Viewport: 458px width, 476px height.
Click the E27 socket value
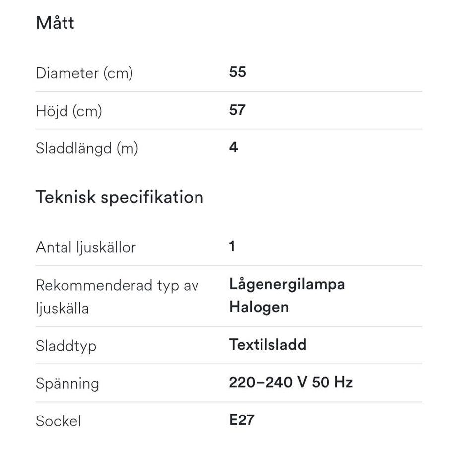click(x=242, y=420)
